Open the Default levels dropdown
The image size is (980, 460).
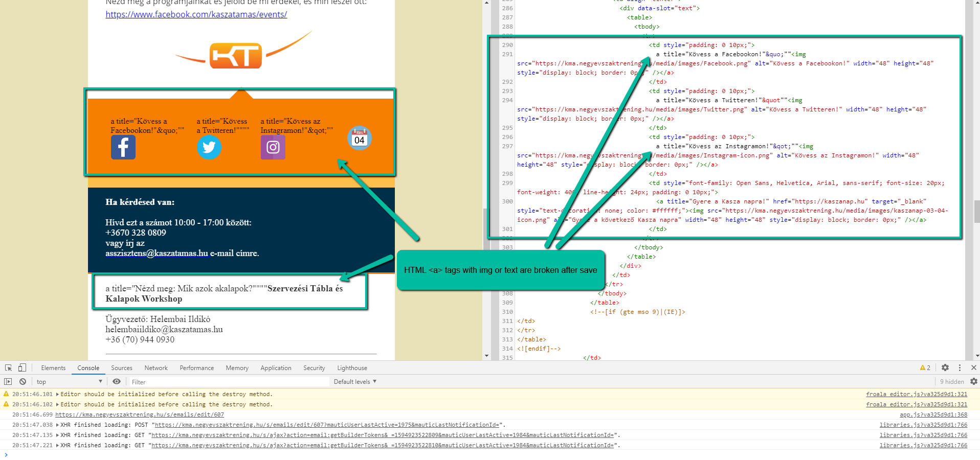tap(355, 382)
